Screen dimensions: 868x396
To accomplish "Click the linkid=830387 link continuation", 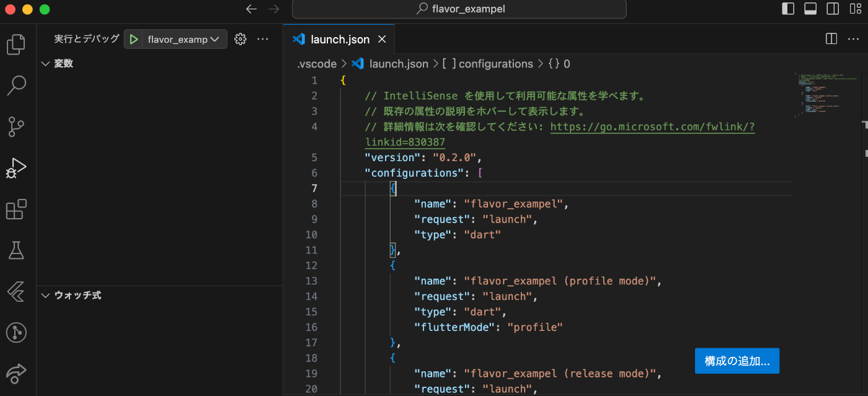I will tap(405, 142).
